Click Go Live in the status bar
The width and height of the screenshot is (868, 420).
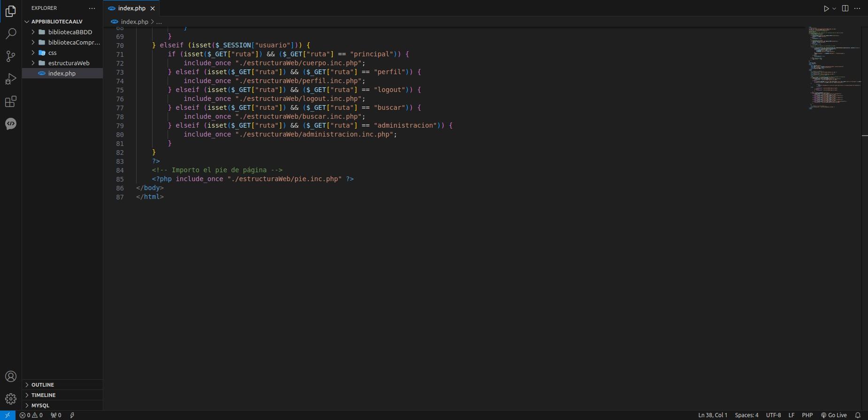(834, 415)
